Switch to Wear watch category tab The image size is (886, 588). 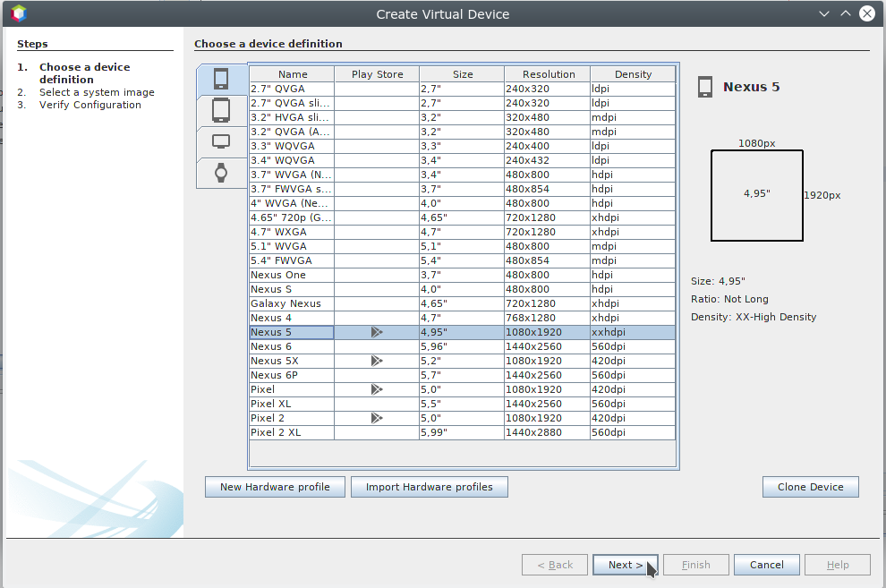[x=221, y=173]
